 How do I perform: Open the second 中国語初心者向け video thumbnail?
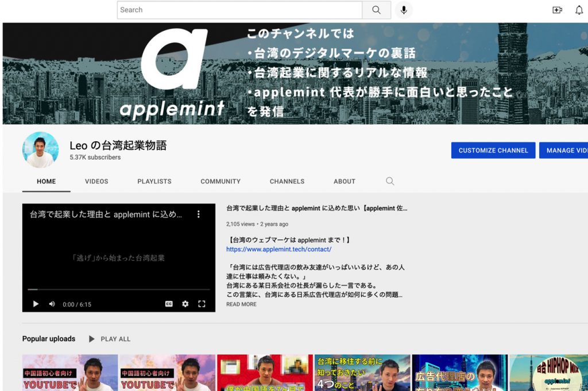(167, 373)
